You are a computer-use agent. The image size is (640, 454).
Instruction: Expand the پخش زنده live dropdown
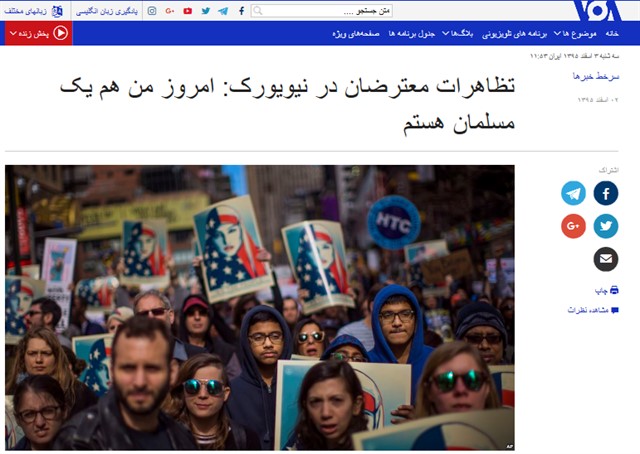point(38,33)
